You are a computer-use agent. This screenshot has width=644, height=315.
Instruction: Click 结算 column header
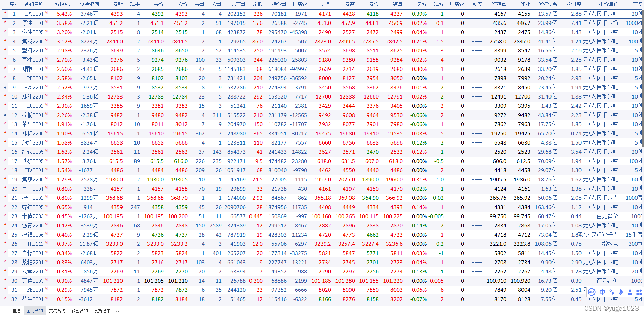click(x=398, y=4)
